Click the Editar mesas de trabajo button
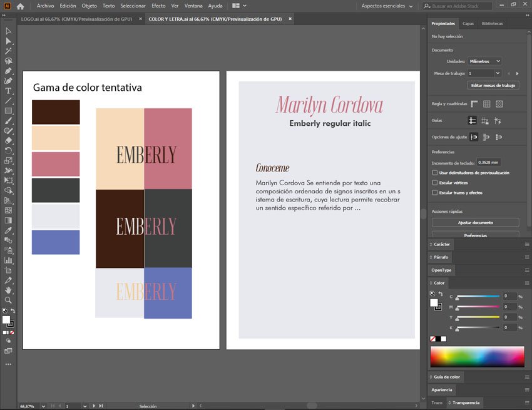This screenshot has width=532, height=410. point(493,85)
